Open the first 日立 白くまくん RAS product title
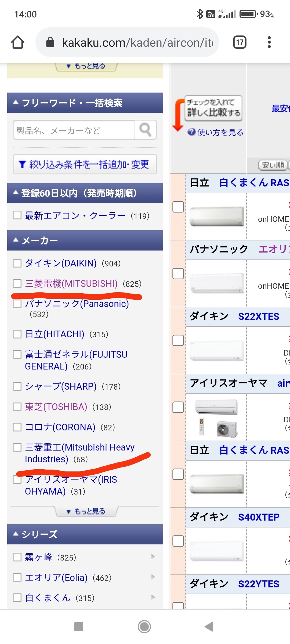The image size is (290, 644). tap(254, 183)
